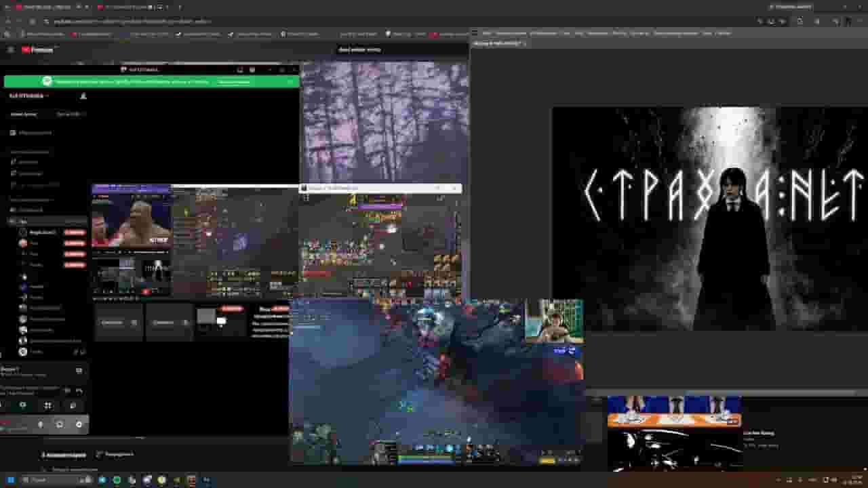
Task: Open the YouTube hamburger guide menu
Action: 10,49
